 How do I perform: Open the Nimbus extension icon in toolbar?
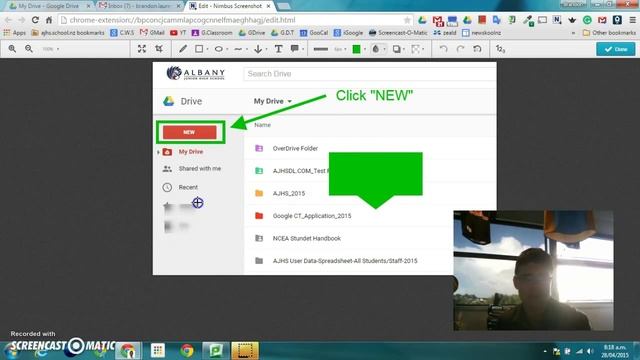(557, 20)
